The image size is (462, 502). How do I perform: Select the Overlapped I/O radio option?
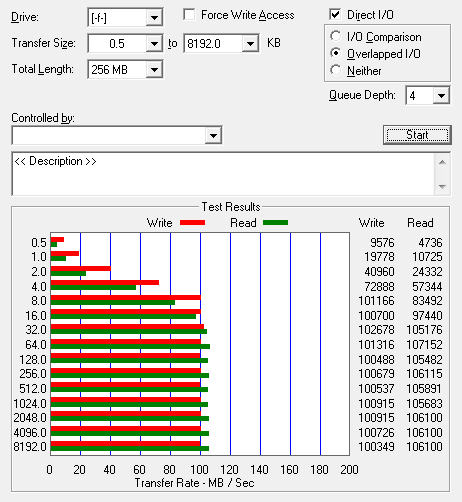coord(335,53)
